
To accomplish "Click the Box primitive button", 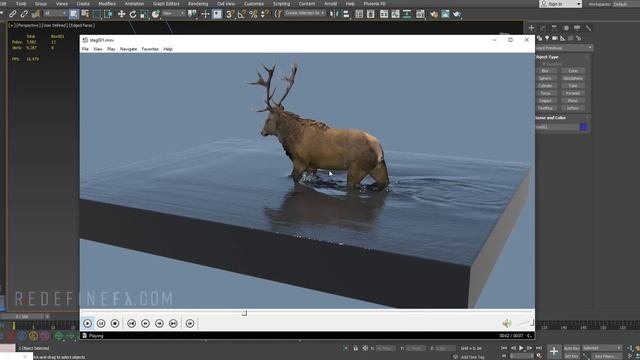I will (x=546, y=71).
